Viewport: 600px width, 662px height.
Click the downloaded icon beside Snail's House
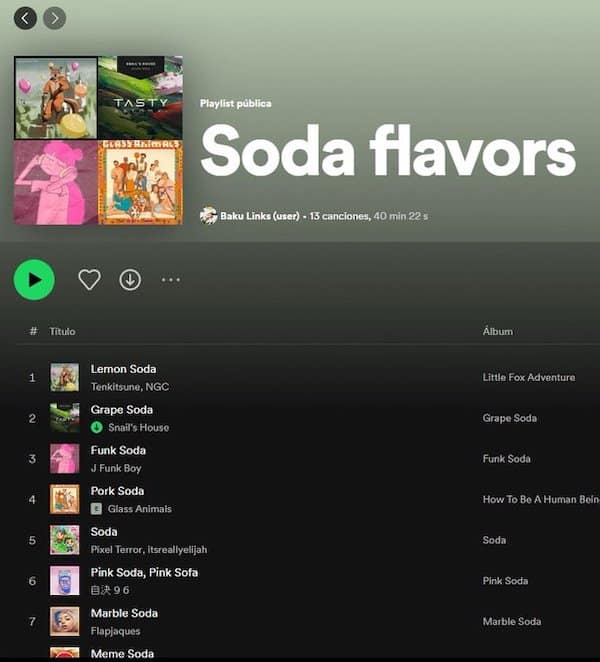(97, 427)
